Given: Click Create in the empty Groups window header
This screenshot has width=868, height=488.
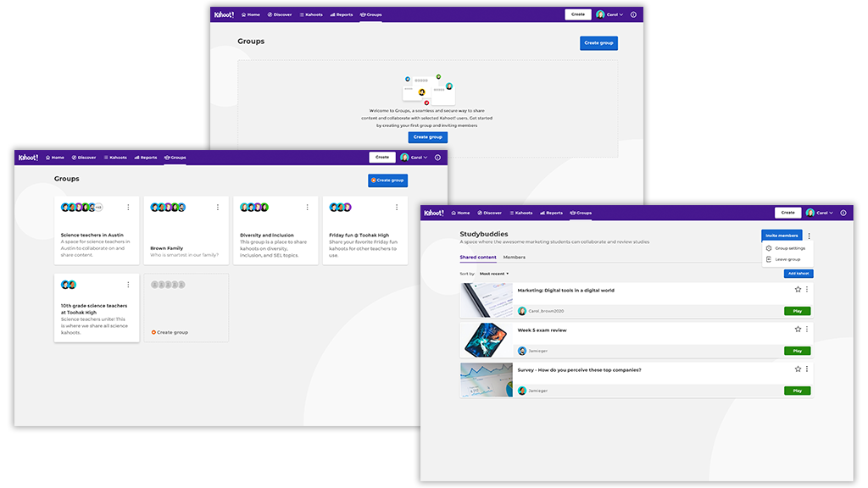Looking at the screenshot, I should pyautogui.click(x=578, y=14).
